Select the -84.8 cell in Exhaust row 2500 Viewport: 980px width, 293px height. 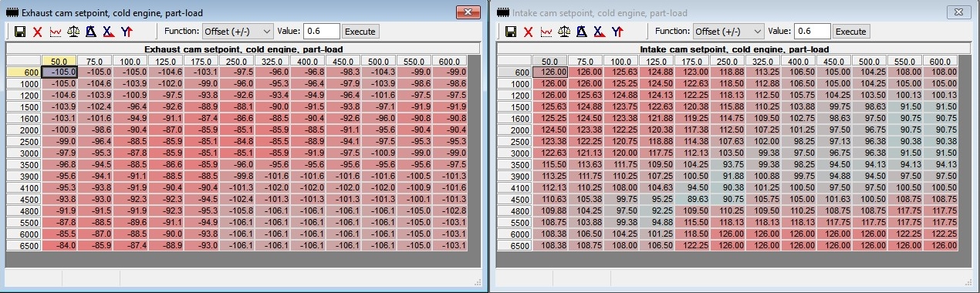[x=236, y=141]
